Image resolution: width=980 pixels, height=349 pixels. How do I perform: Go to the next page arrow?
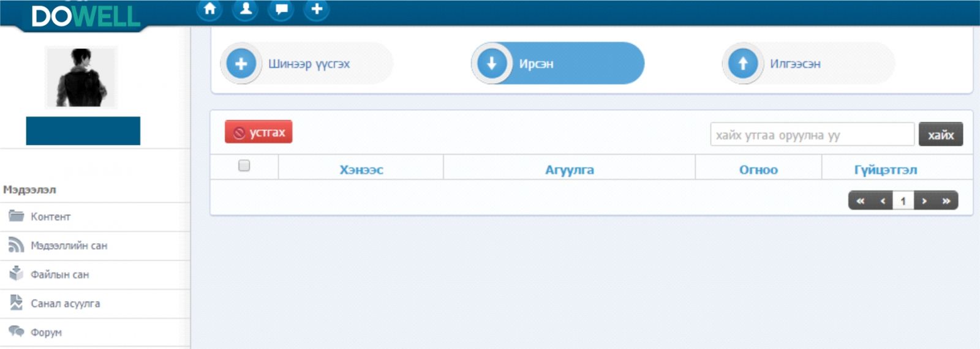coord(924,201)
